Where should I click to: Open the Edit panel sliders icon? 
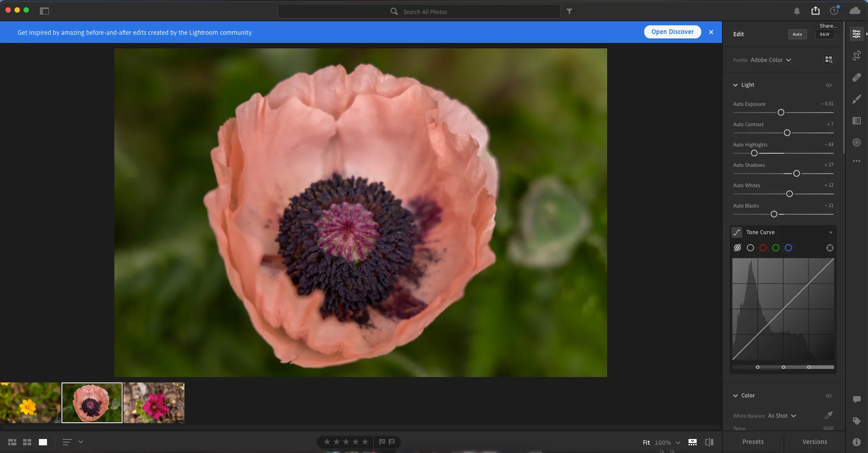pyautogui.click(x=857, y=33)
